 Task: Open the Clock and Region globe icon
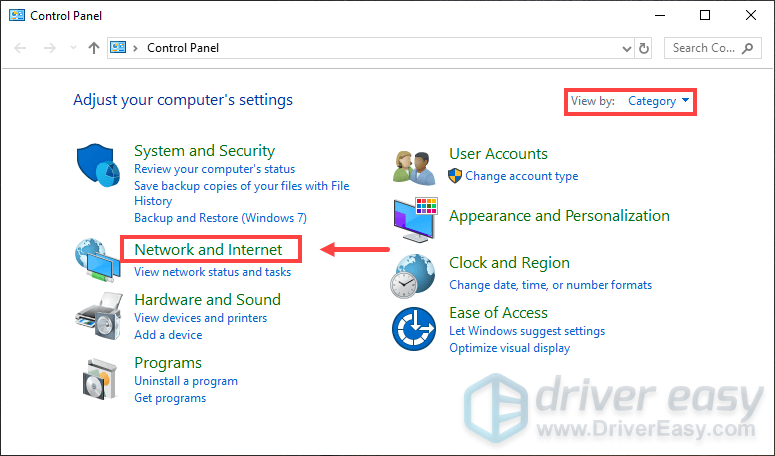point(413,276)
